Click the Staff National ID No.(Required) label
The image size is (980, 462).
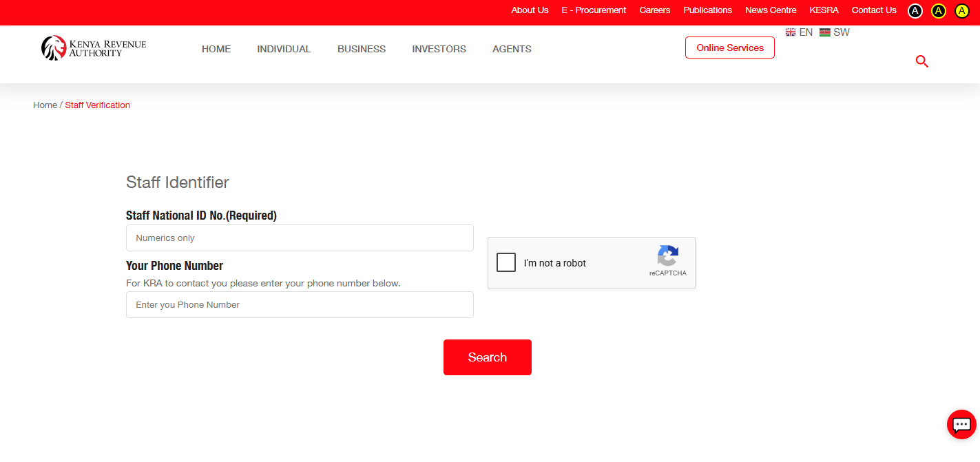tap(201, 216)
